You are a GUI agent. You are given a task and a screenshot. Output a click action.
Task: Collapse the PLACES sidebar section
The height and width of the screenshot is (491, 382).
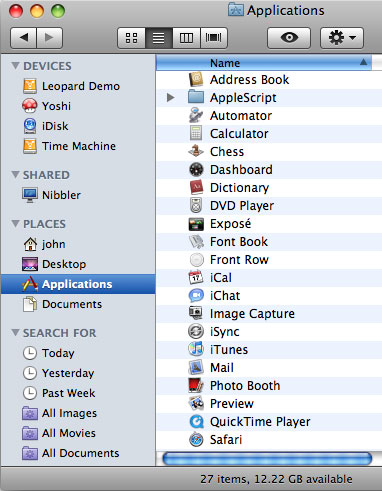point(15,223)
